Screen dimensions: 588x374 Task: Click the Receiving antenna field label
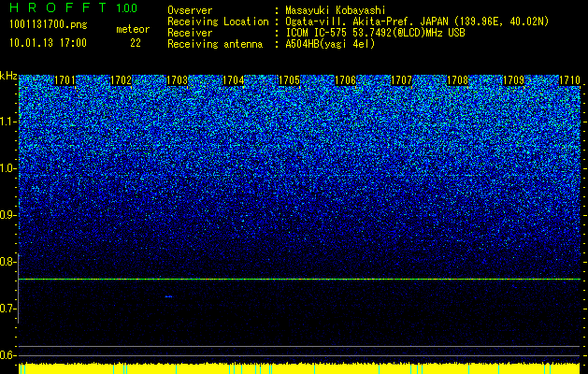click(215, 44)
